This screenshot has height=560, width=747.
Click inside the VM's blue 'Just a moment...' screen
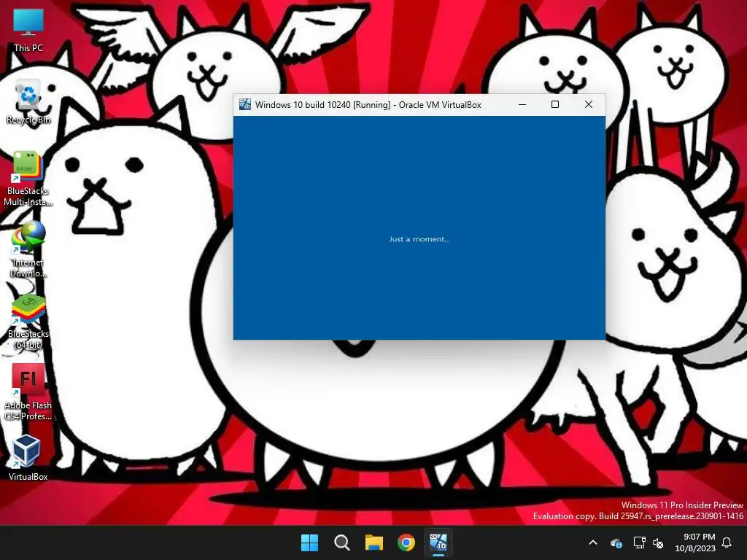tap(419, 227)
